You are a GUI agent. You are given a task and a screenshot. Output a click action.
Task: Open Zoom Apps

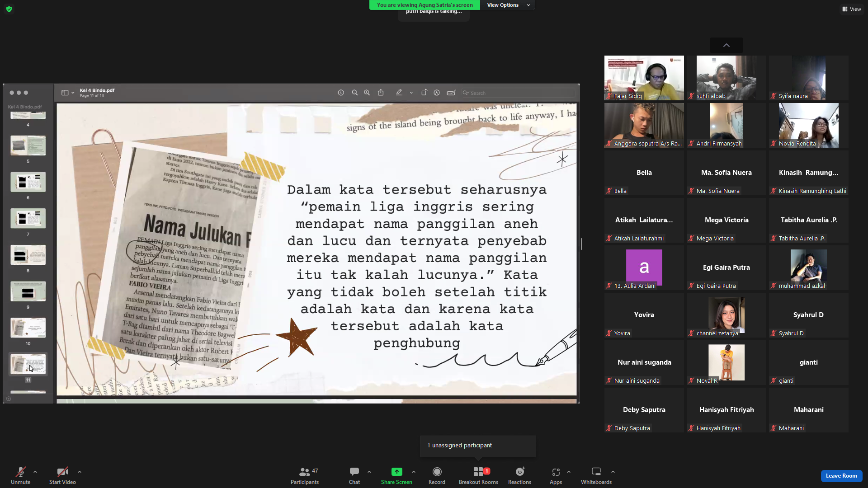click(556, 475)
